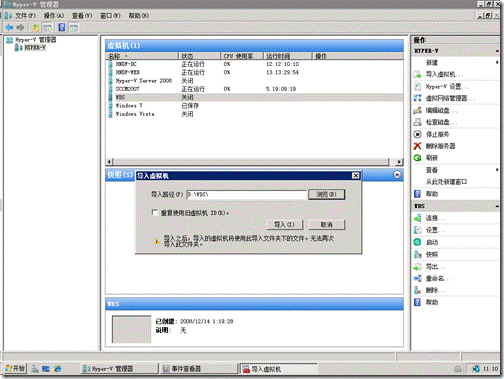Viewport: 504px width, 379px height.
Task: Switch to 事件查看器 on the taskbar
Action: point(199,369)
